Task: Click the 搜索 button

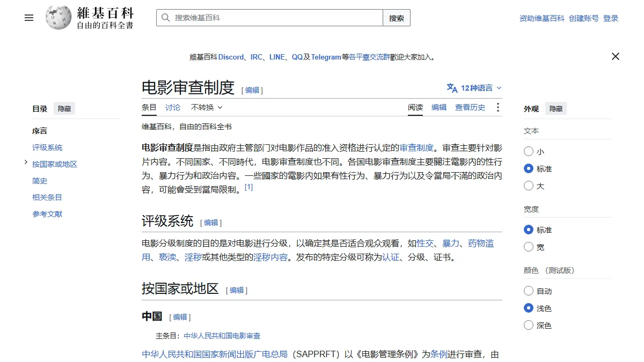Action: 397,18
